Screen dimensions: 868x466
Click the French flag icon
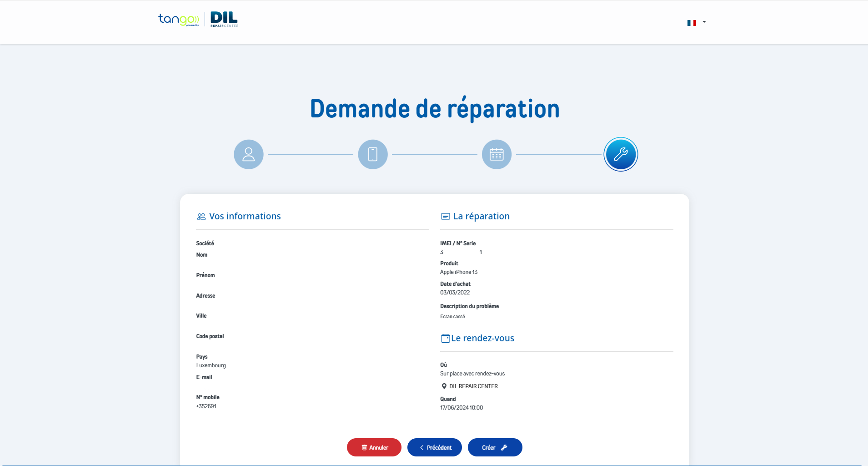tap(692, 23)
